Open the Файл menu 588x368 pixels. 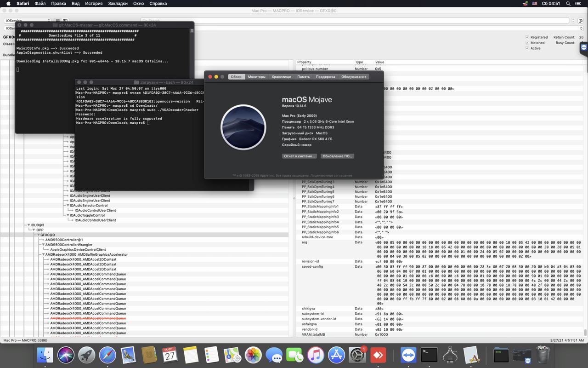40,4
